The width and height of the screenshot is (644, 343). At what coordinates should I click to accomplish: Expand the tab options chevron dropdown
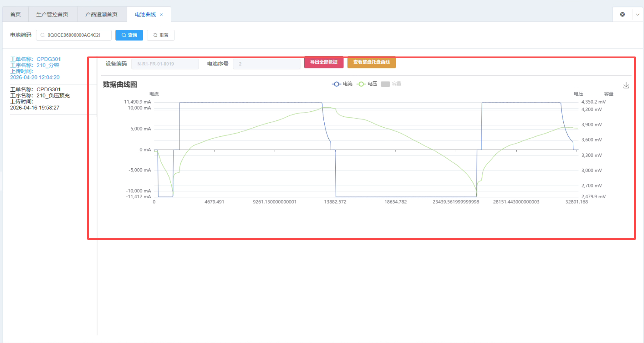click(637, 14)
